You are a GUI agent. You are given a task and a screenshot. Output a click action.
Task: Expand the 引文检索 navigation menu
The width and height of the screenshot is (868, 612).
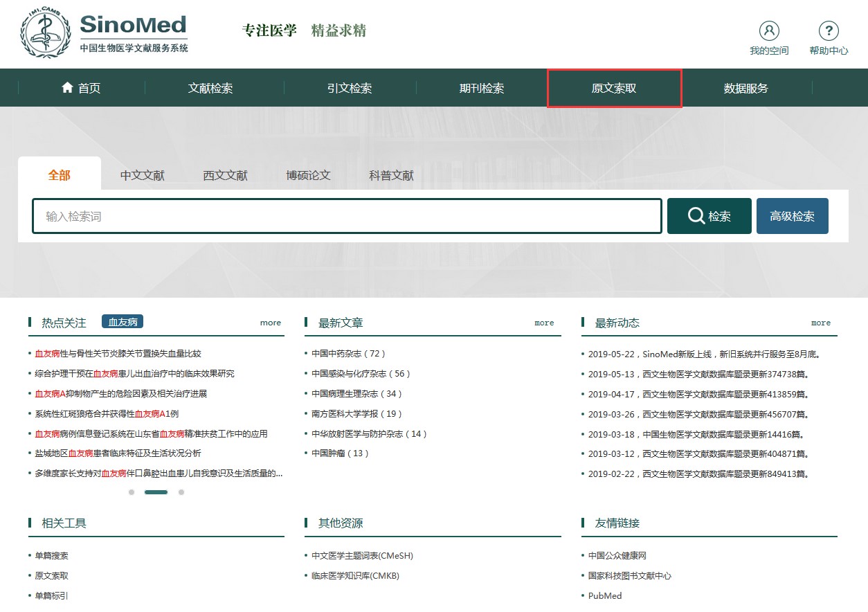[350, 88]
